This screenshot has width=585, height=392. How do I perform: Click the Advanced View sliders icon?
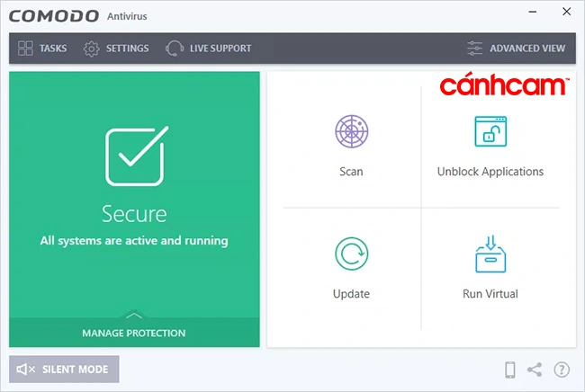(x=474, y=49)
